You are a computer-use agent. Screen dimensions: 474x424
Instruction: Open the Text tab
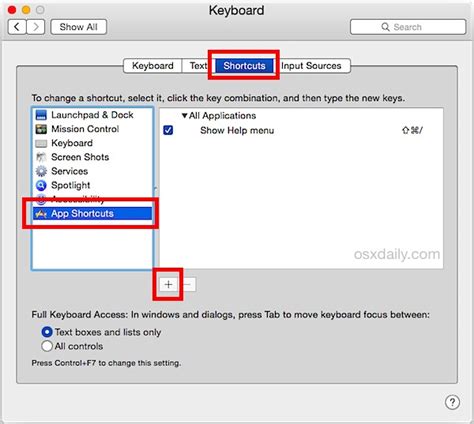(x=198, y=66)
